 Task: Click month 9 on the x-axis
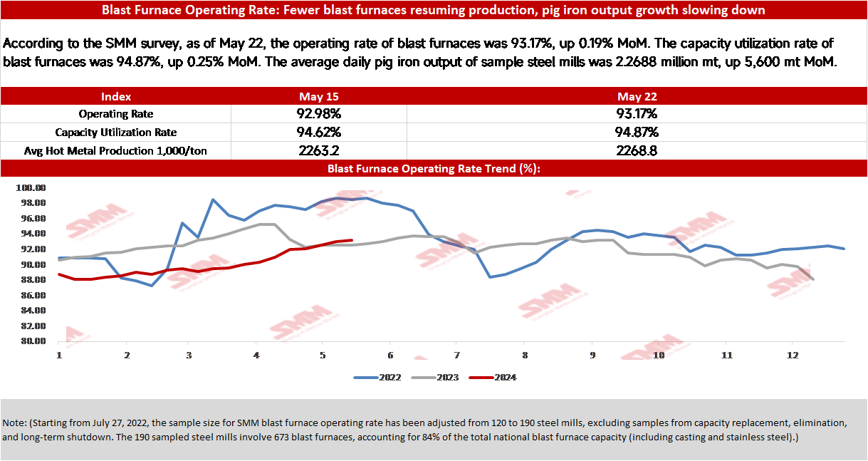coord(592,354)
